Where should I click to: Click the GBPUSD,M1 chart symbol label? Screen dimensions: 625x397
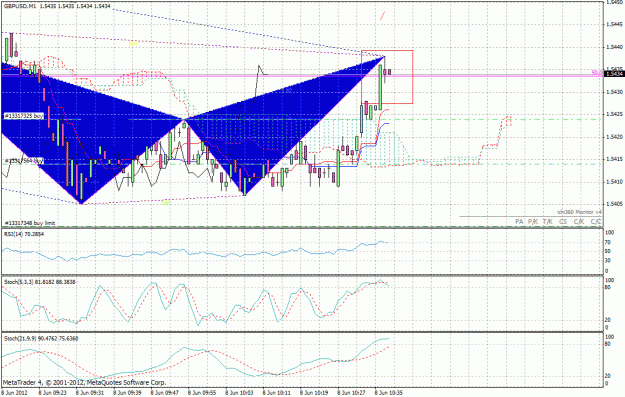20,6
